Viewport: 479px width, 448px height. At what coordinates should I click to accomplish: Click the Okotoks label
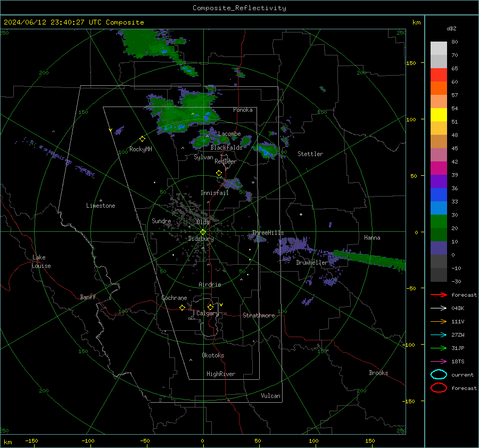click(x=213, y=355)
